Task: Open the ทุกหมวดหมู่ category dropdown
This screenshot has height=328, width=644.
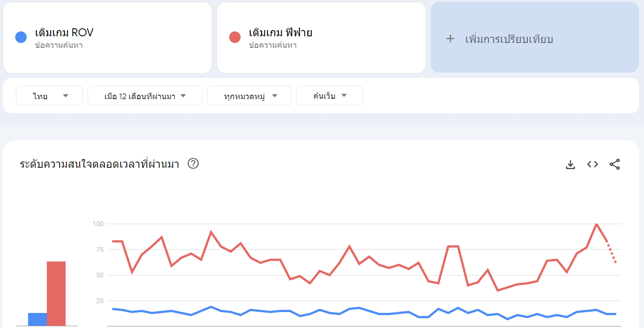Action: [249, 95]
